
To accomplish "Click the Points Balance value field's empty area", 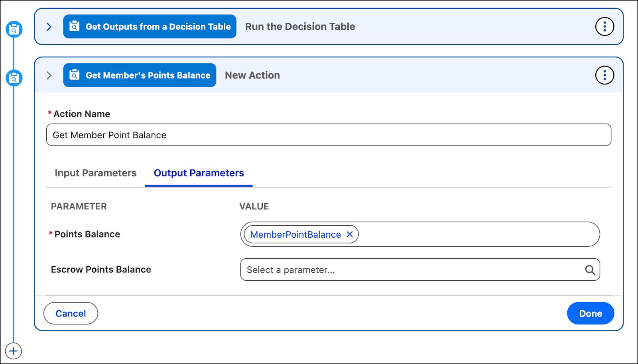I will [478, 234].
